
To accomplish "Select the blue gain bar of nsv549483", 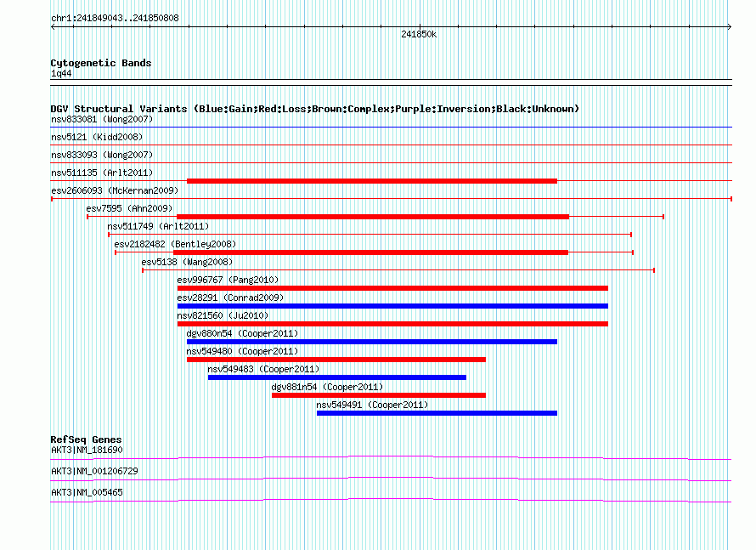I will [337, 377].
